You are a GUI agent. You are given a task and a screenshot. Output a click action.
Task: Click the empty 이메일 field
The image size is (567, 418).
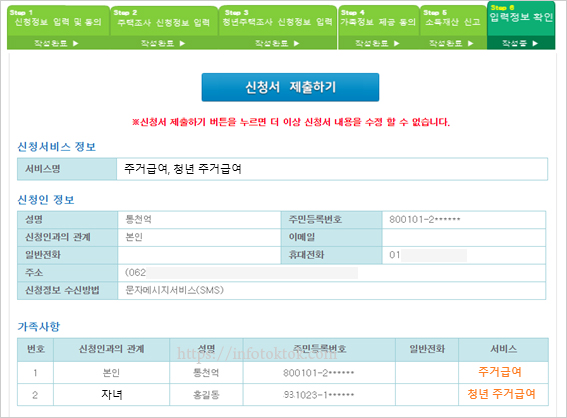click(x=464, y=238)
